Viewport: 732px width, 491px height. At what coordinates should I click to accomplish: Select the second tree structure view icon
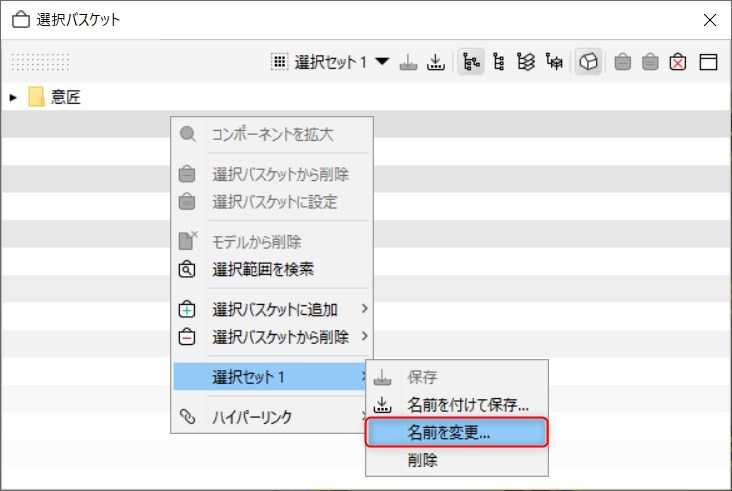(x=499, y=62)
